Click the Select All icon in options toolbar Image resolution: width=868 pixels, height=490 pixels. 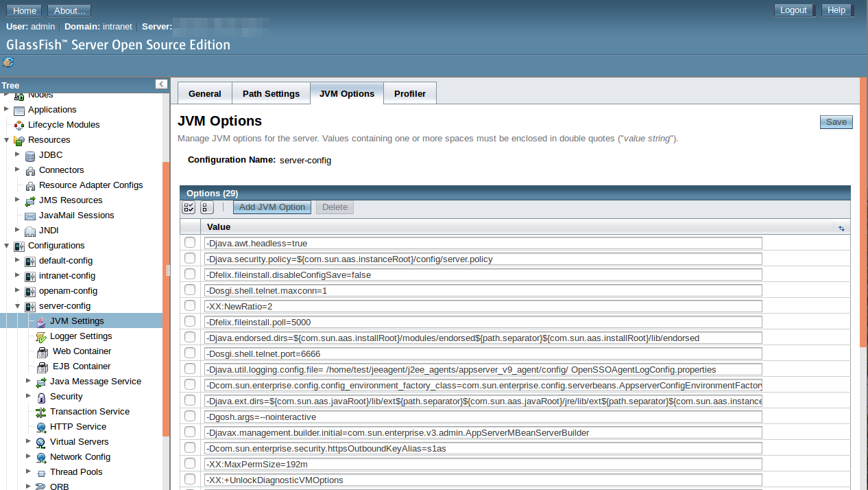pyautogui.click(x=189, y=207)
